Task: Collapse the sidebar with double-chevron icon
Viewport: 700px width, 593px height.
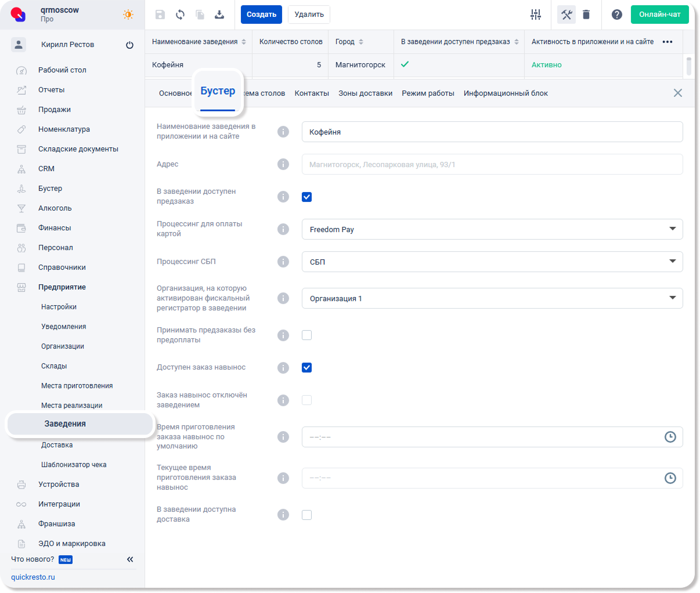Action: 130,559
